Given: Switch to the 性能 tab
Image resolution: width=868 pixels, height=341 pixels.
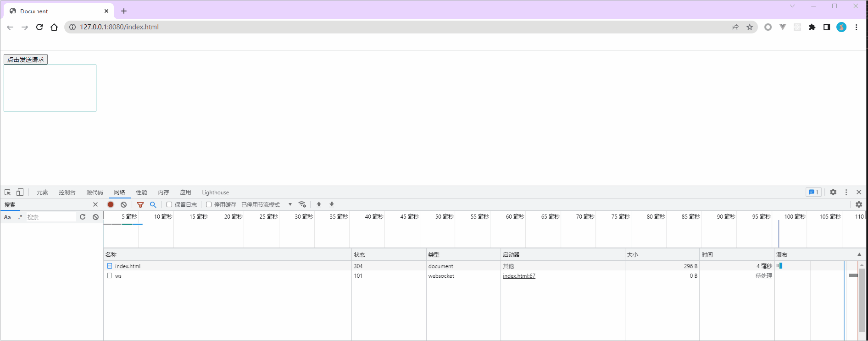Looking at the screenshot, I should click(141, 192).
